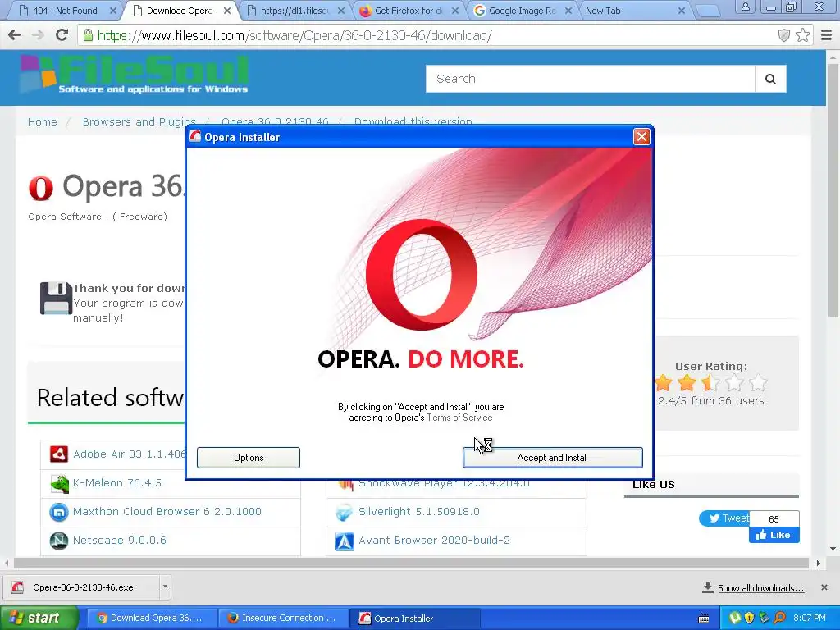Image resolution: width=840 pixels, height=630 pixels.
Task: Close the Opera Installer dialog
Action: coord(641,137)
